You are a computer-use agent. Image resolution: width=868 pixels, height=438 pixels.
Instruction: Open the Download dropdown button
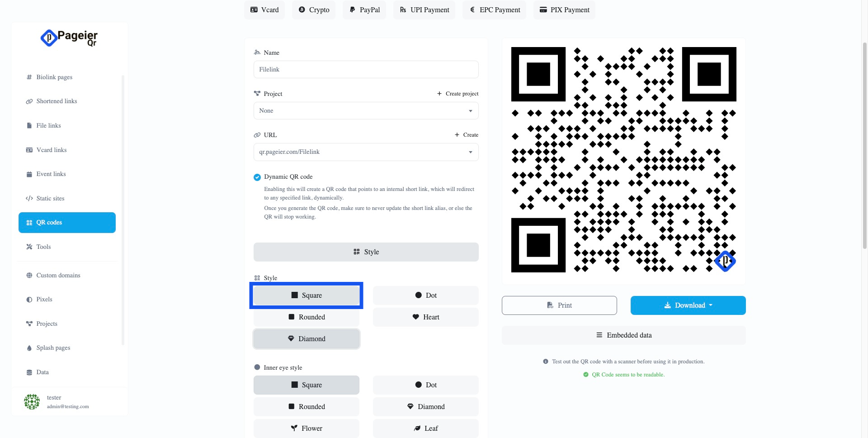[x=688, y=305]
